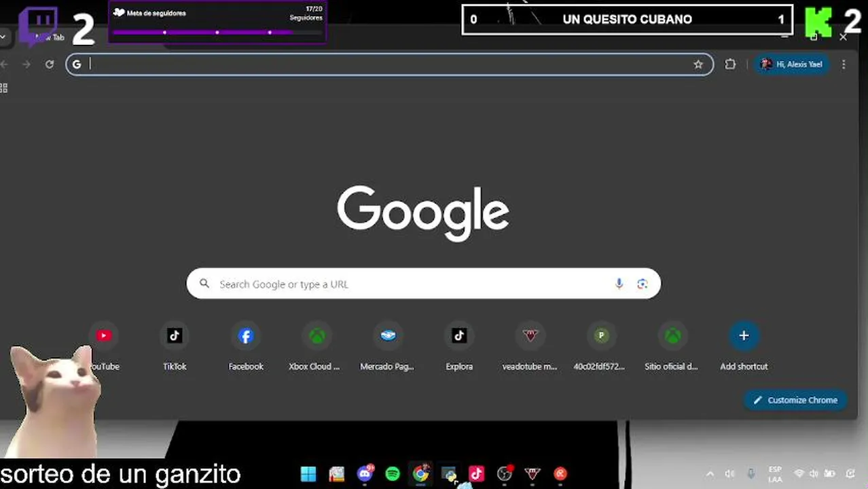Click the microphone icon in system tray
Viewport: 868px width, 489px height.
751,473
